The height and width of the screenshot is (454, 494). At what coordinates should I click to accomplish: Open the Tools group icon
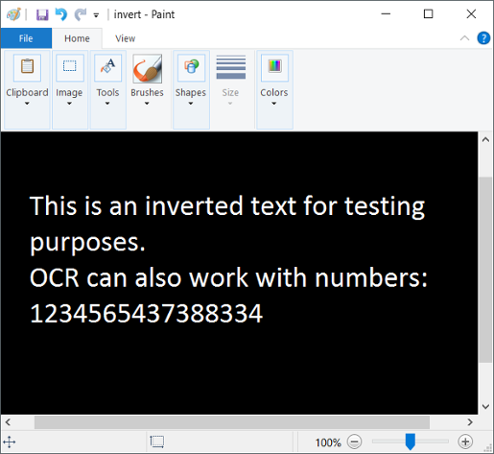tap(108, 68)
